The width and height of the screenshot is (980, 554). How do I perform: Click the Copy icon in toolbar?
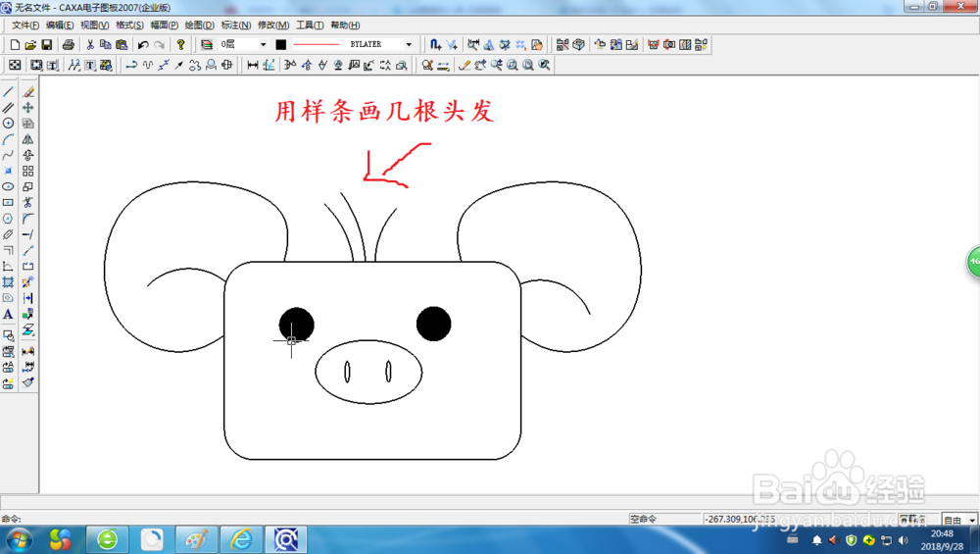tap(106, 44)
